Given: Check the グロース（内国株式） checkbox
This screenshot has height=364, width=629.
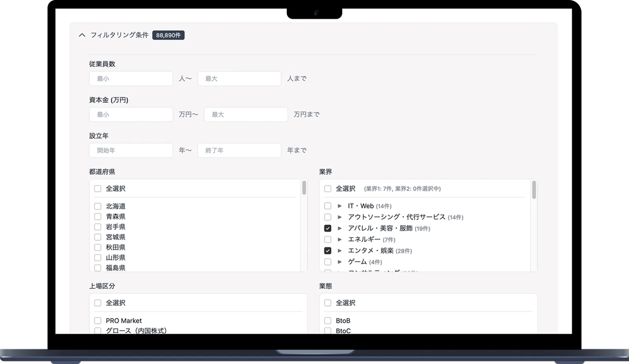Looking at the screenshot, I should 98,330.
